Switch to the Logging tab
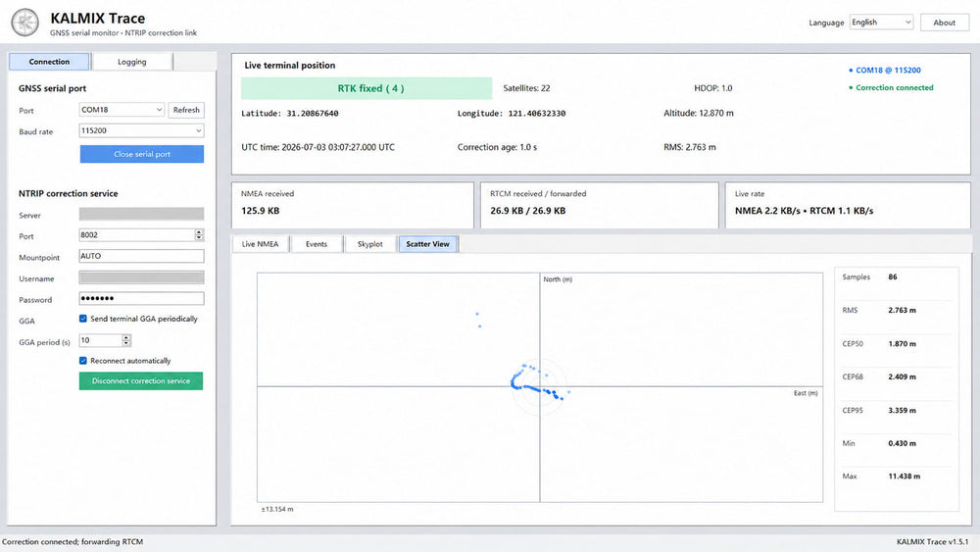The width and height of the screenshot is (980, 552). pyautogui.click(x=132, y=61)
